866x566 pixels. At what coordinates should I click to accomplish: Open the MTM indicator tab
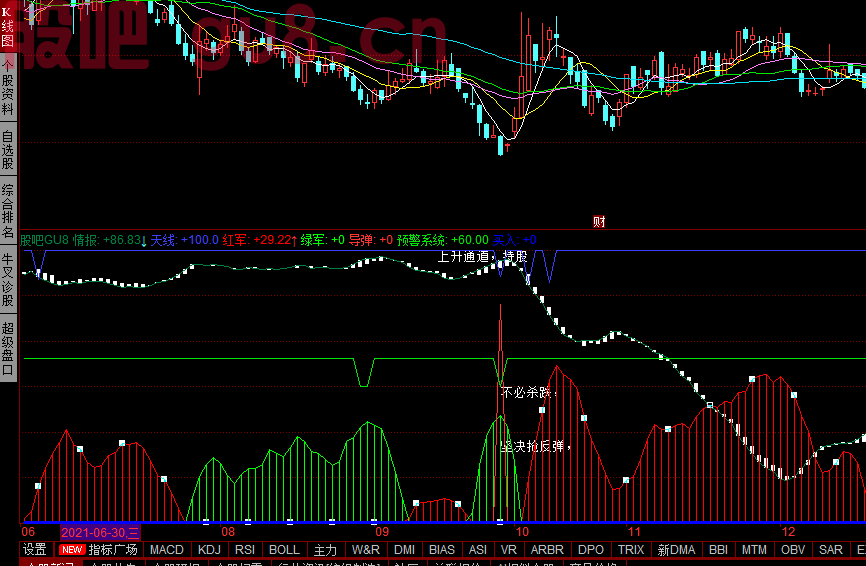coord(754,549)
